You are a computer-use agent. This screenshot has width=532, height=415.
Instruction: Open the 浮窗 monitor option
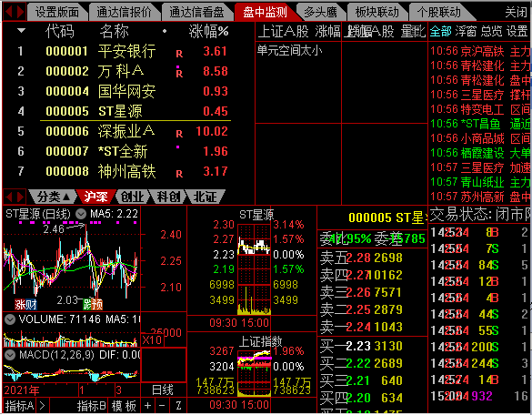coord(466,32)
